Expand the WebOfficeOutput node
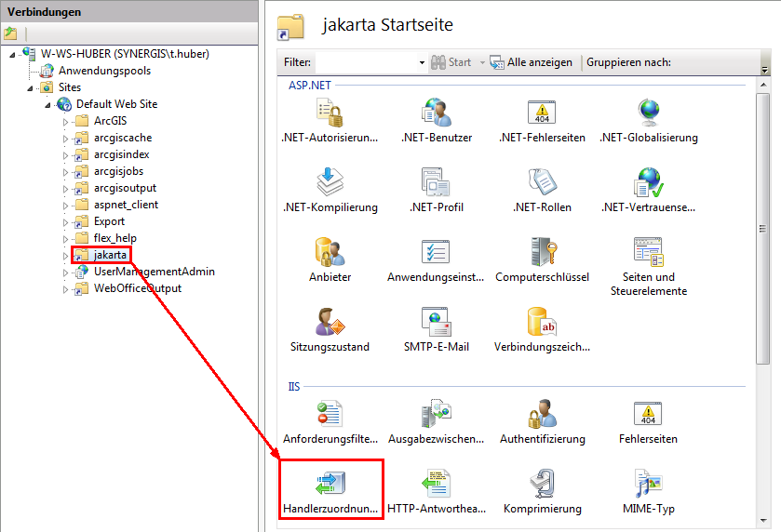781x532 pixels. (65, 289)
